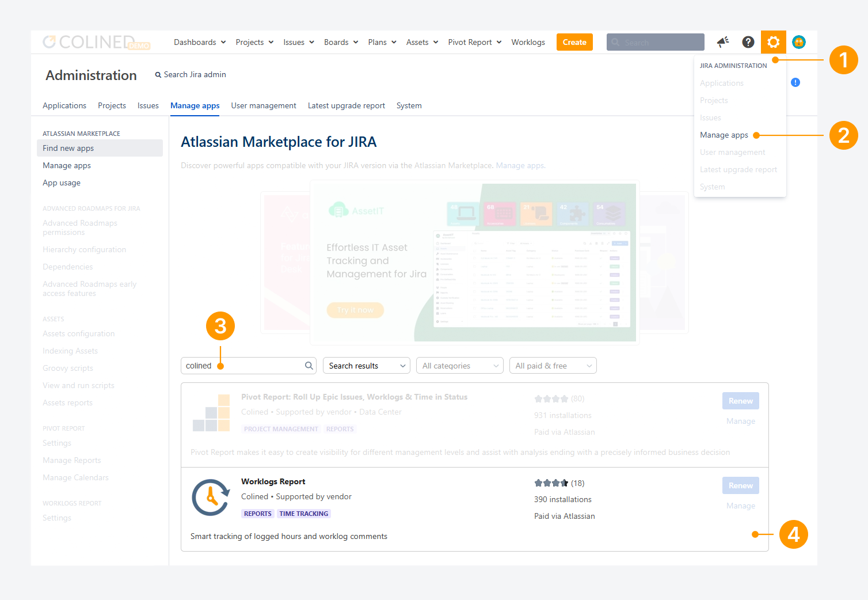Viewport: 868px width, 600px height.
Task: Click the Colined logo in header
Action: (x=96, y=42)
